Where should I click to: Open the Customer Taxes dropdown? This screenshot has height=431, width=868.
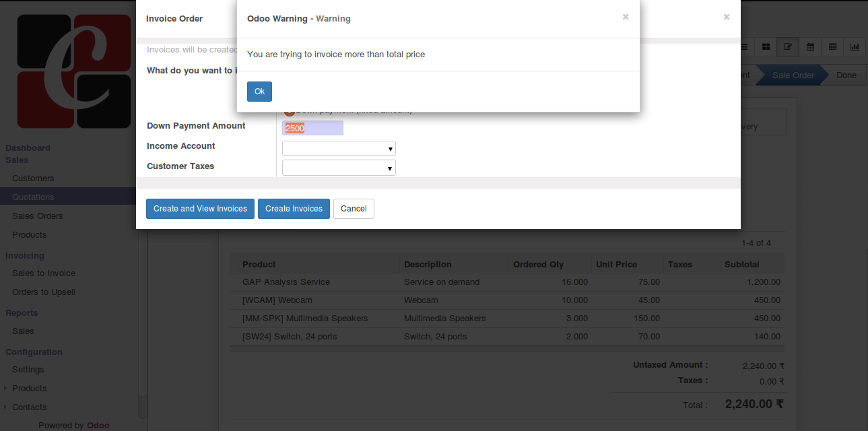tap(339, 168)
